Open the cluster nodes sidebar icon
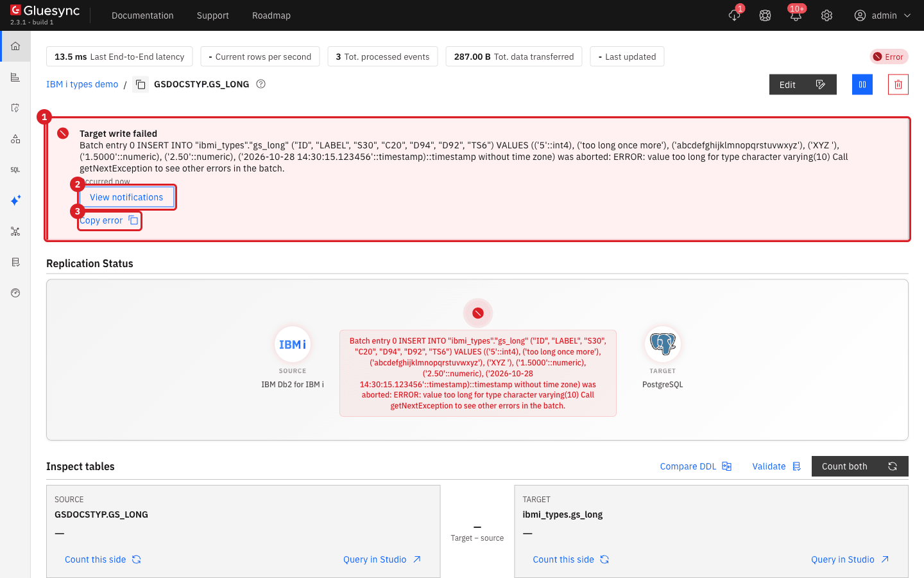This screenshot has height=578, width=924. [15, 231]
